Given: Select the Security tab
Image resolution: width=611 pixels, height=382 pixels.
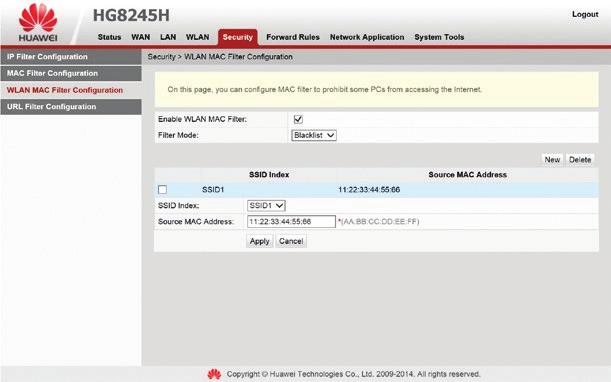Looking at the screenshot, I should tap(238, 37).
